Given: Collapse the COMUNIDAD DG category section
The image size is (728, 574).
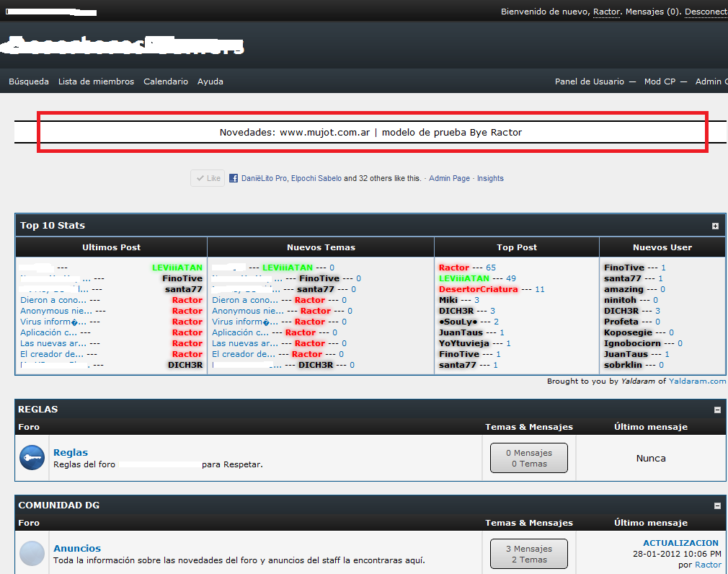Looking at the screenshot, I should [x=717, y=505].
